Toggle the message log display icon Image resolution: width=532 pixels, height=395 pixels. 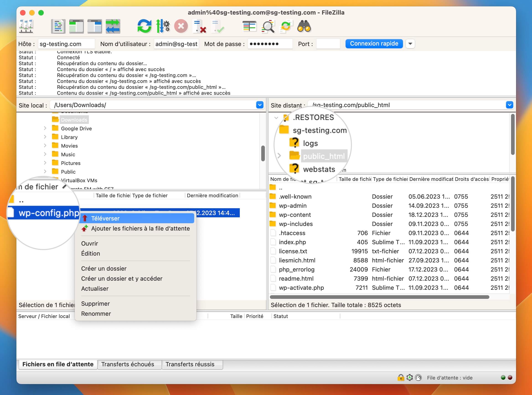pos(58,26)
